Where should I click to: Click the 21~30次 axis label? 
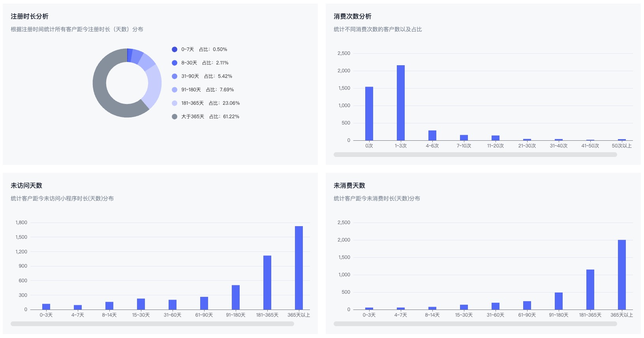[527, 146]
